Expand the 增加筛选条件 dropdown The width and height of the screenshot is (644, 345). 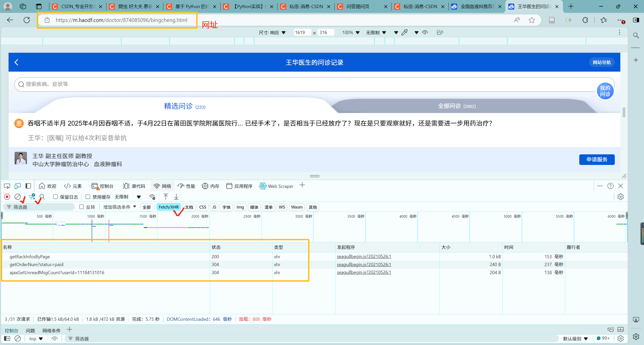[120, 207]
